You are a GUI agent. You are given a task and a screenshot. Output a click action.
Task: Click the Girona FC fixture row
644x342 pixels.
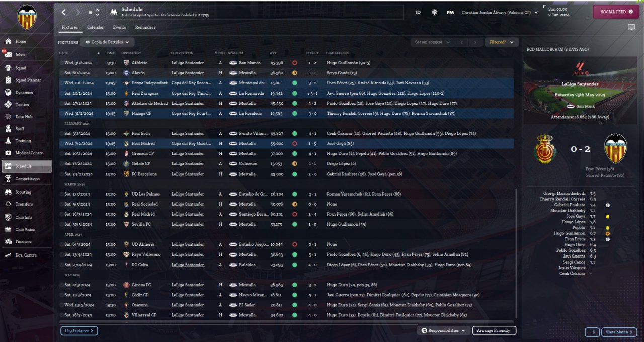click(286, 285)
